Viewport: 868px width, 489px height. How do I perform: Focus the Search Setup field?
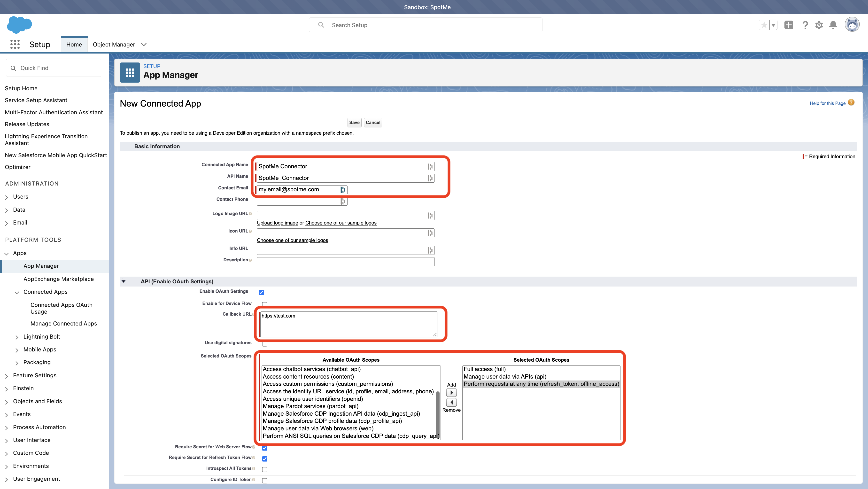[x=426, y=25]
